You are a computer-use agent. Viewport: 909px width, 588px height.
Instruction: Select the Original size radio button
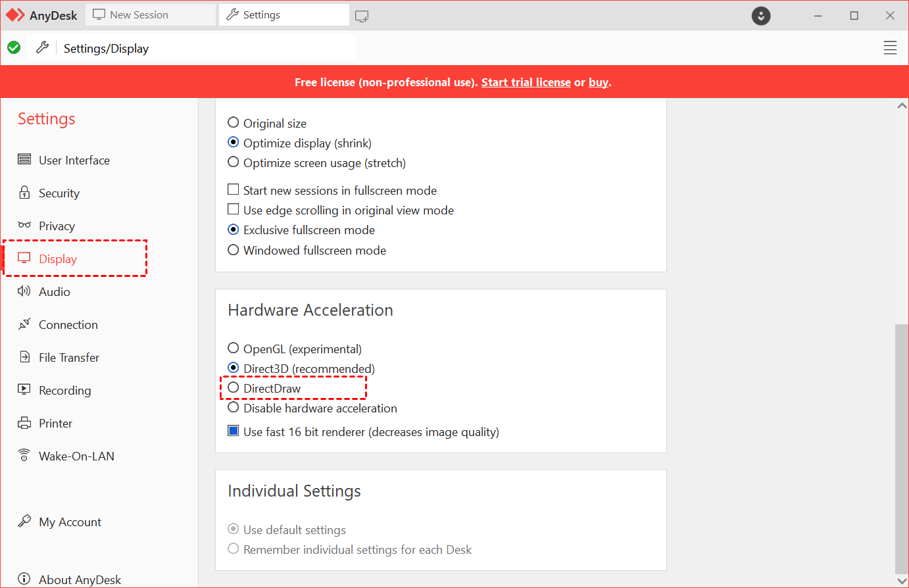(x=233, y=122)
